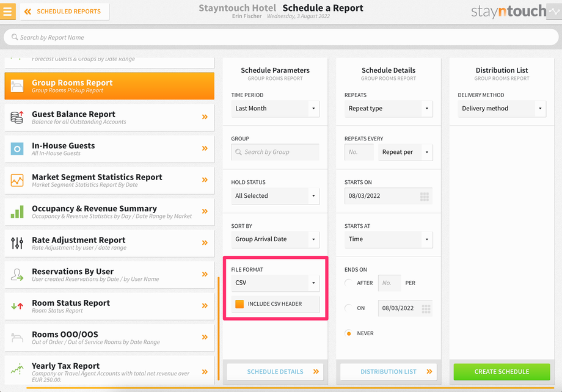The image size is (562, 392).
Task: Select the In-House Guests report title
Action: tap(64, 145)
